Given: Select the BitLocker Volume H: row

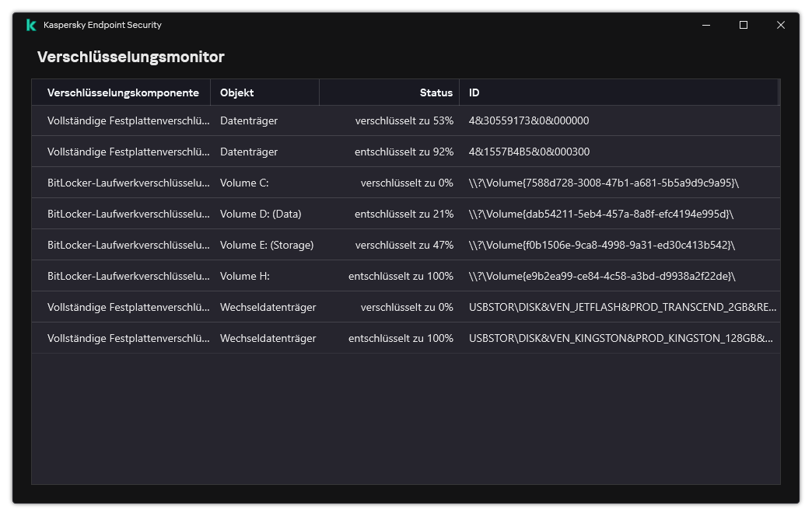Looking at the screenshot, I should coord(405,276).
